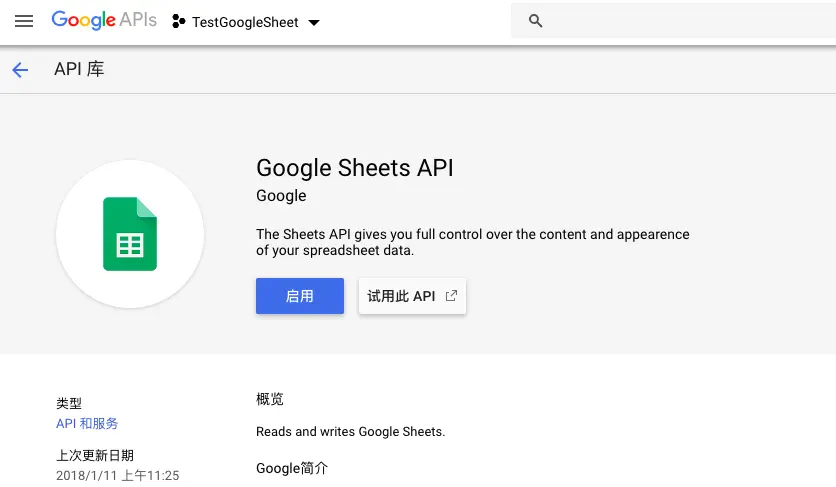Click the white circle around Sheets logo
The width and height of the screenshot is (836, 487).
tap(130, 234)
